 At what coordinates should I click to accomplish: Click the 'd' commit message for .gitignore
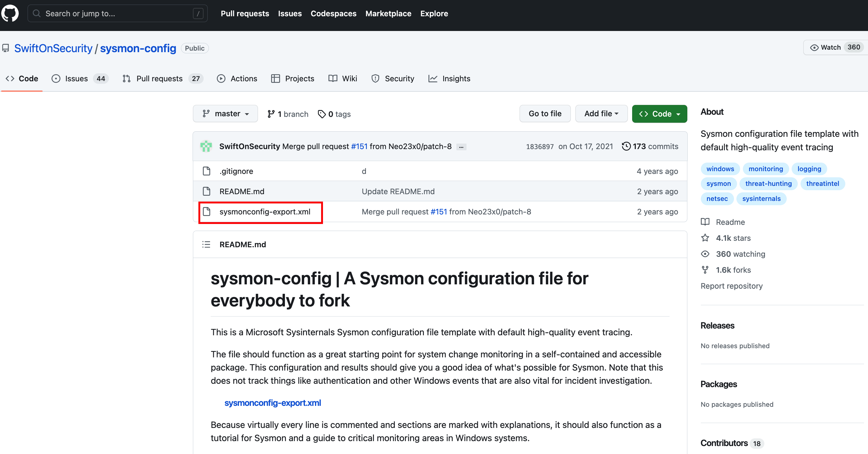point(364,171)
